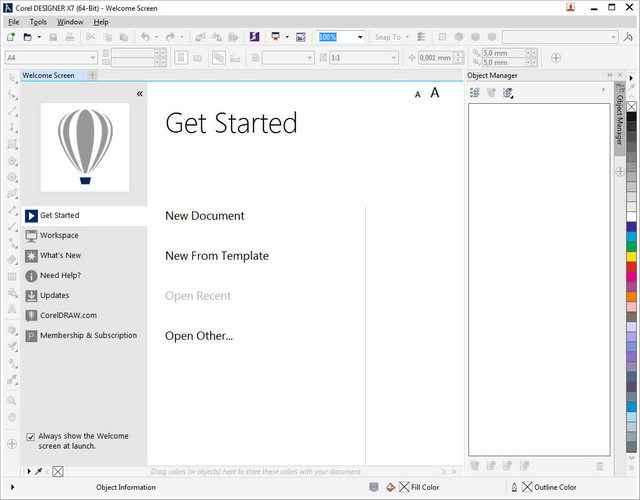Screen dimensions: 640x500
Task: Click the New Document link
Action: [204, 216]
